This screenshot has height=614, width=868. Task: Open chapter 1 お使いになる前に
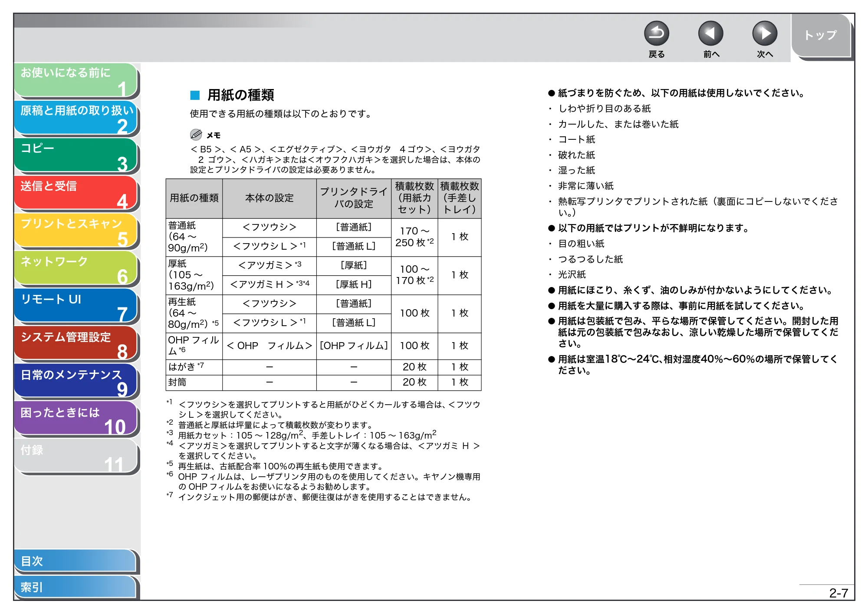click(76, 80)
